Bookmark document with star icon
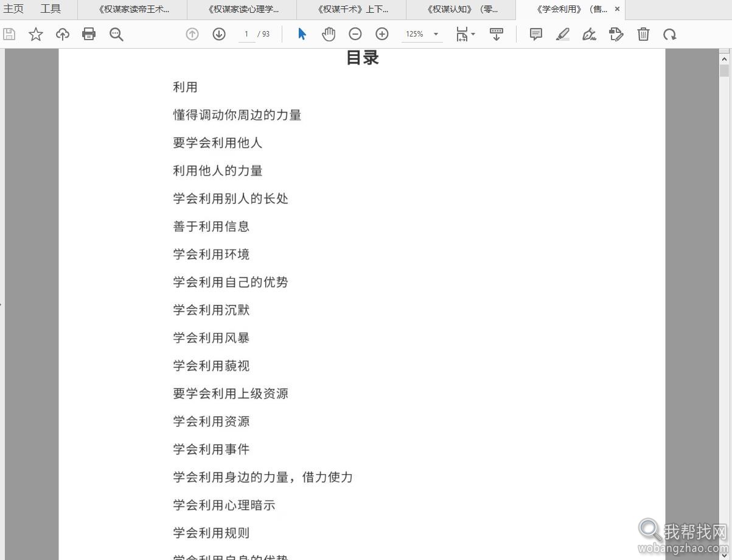732x560 pixels. [36, 34]
